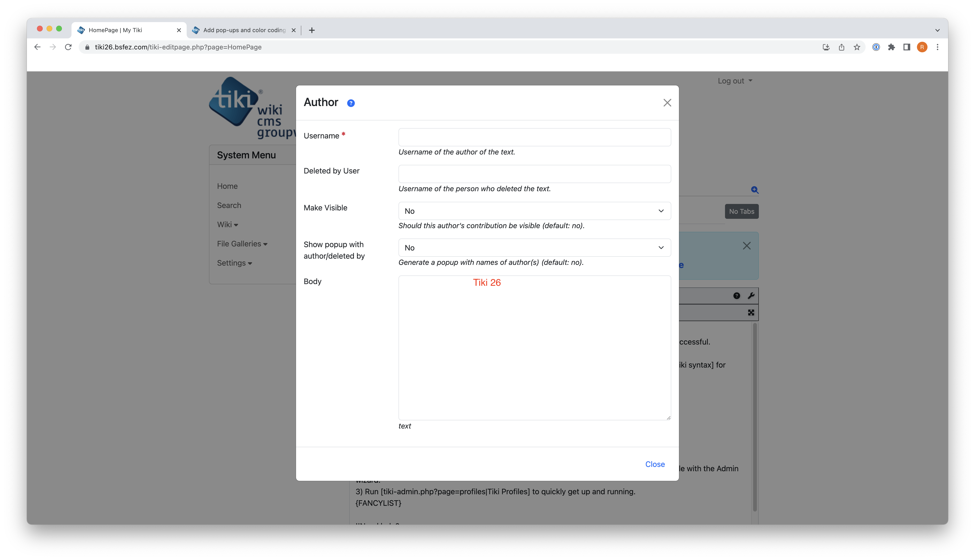Screen dimensions: 975x560
Task: Open the 1Password extension icon
Action: pyautogui.click(x=876, y=47)
